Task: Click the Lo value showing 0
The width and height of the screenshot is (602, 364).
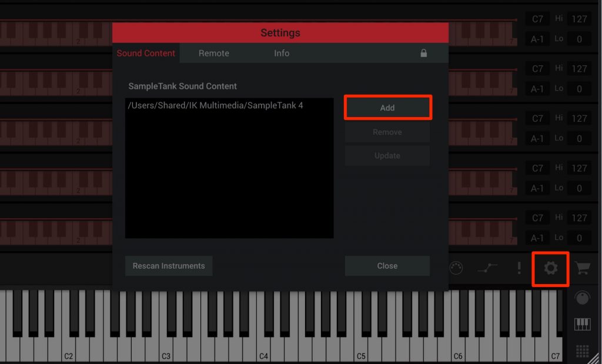Action: click(579, 39)
